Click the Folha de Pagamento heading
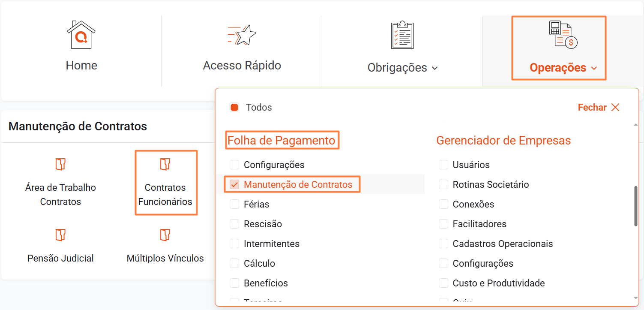644x310 pixels. [282, 140]
